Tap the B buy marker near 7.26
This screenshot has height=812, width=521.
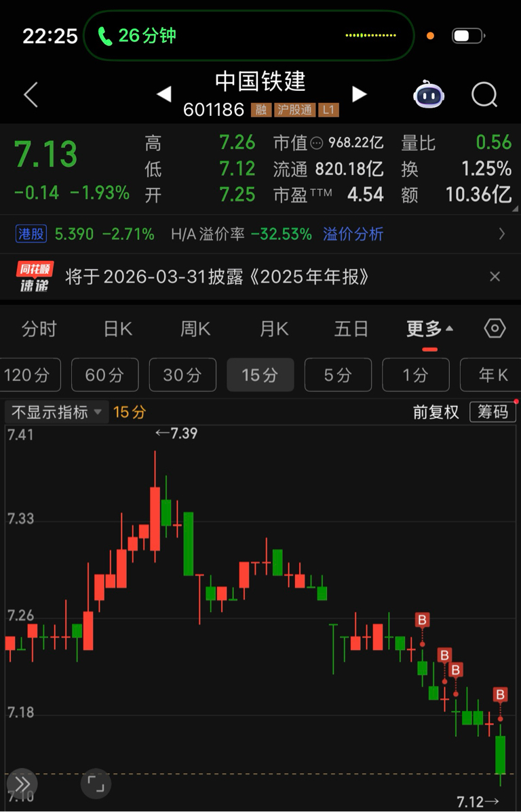[422, 620]
